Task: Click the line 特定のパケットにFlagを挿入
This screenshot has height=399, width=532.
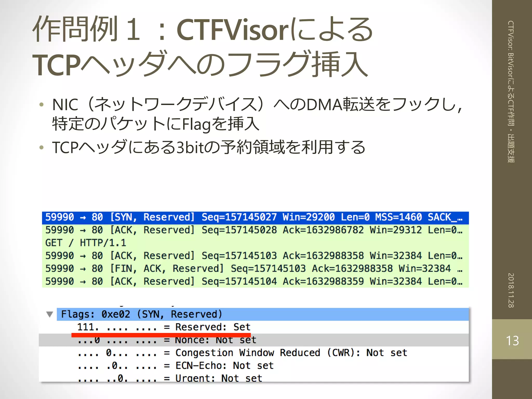Action: (x=156, y=124)
